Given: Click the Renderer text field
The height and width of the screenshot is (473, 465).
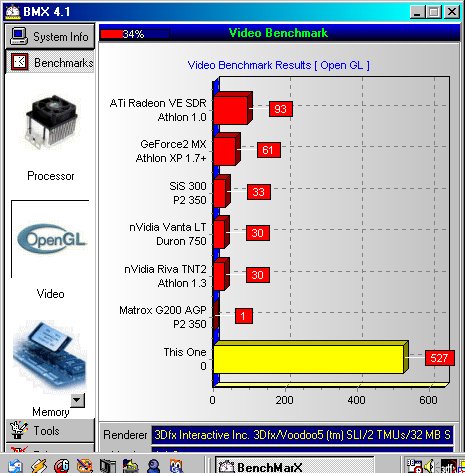Looking at the screenshot, I should click(x=302, y=435).
